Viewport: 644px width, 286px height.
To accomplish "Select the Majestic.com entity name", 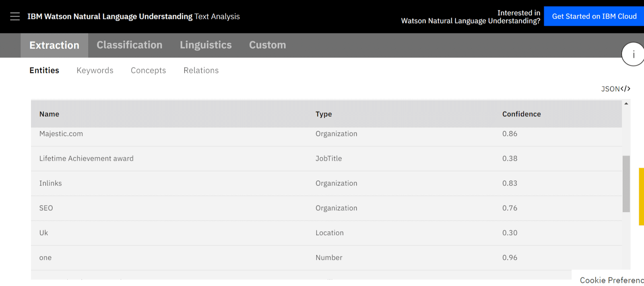I will [61, 134].
